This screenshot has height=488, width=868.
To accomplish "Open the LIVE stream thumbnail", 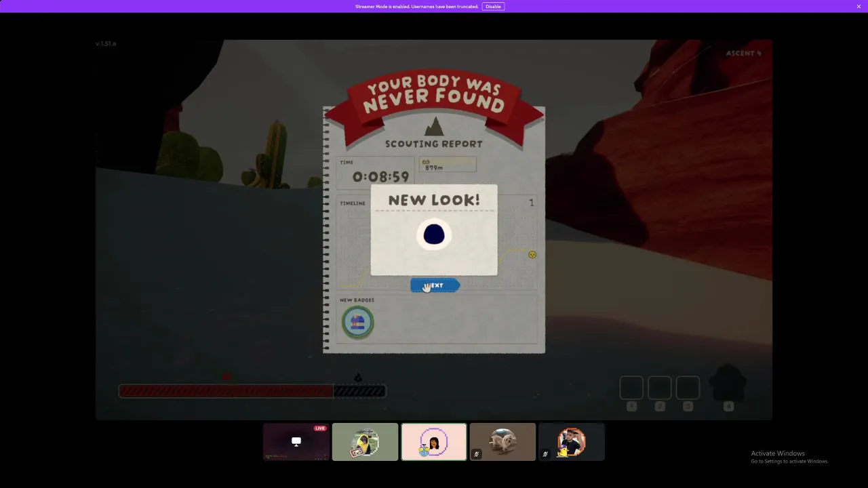I will coord(296,442).
